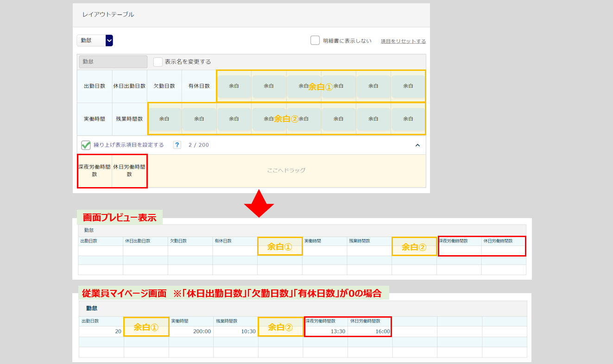Image resolution: width=613 pixels, height=364 pixels.
Task: Click the last 余白 cell in second row
Action: tap(408, 119)
